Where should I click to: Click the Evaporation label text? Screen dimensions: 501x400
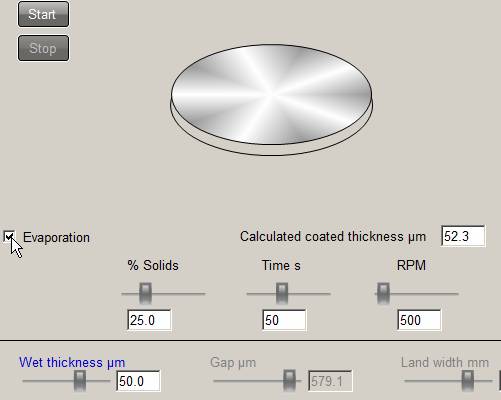pos(56,238)
